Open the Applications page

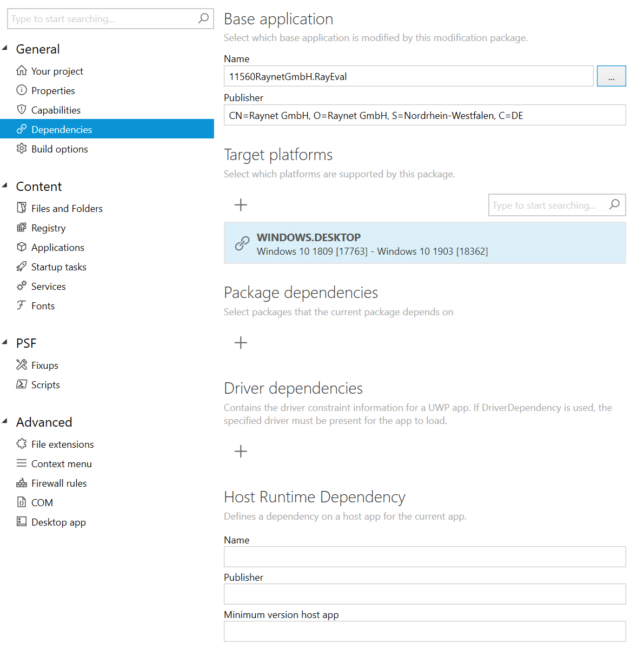point(57,247)
